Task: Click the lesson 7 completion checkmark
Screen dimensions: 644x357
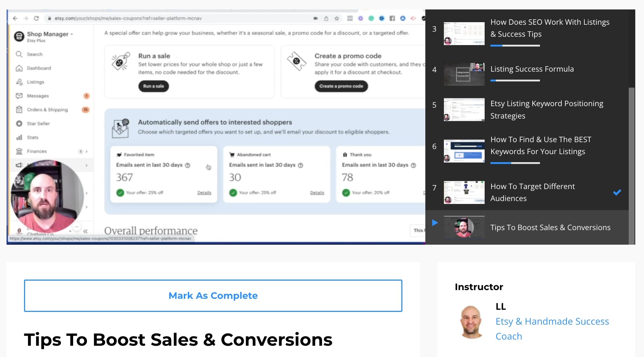Action: (617, 192)
